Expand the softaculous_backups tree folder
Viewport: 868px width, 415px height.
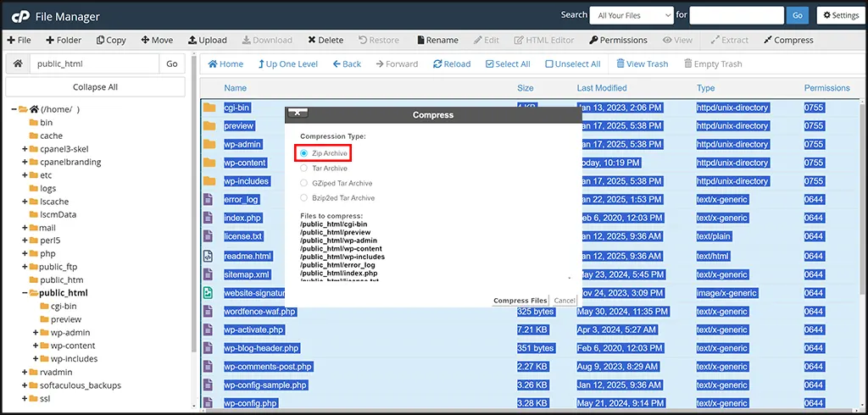(25, 385)
